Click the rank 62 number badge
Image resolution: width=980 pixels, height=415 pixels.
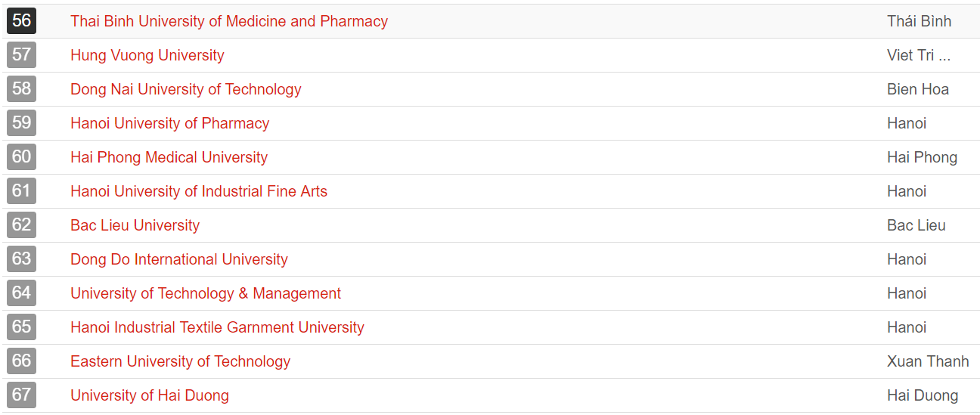tap(21, 225)
